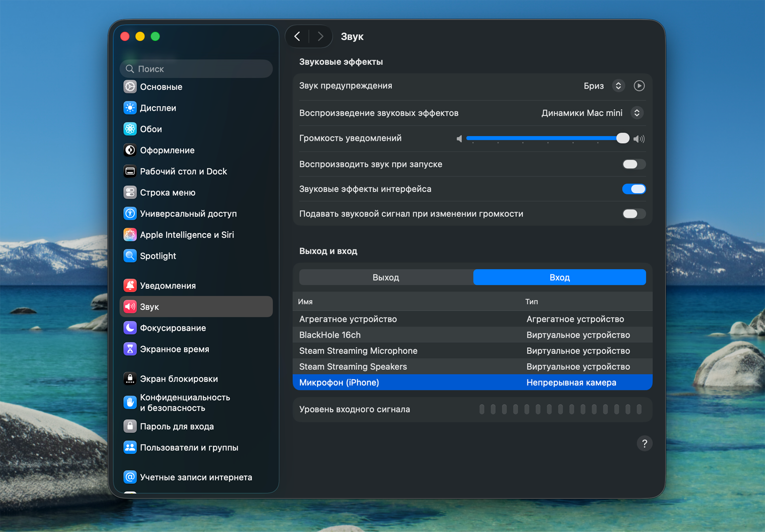The width and height of the screenshot is (765, 532).
Task: Open Пароль для входа settings
Action: pyautogui.click(x=196, y=426)
